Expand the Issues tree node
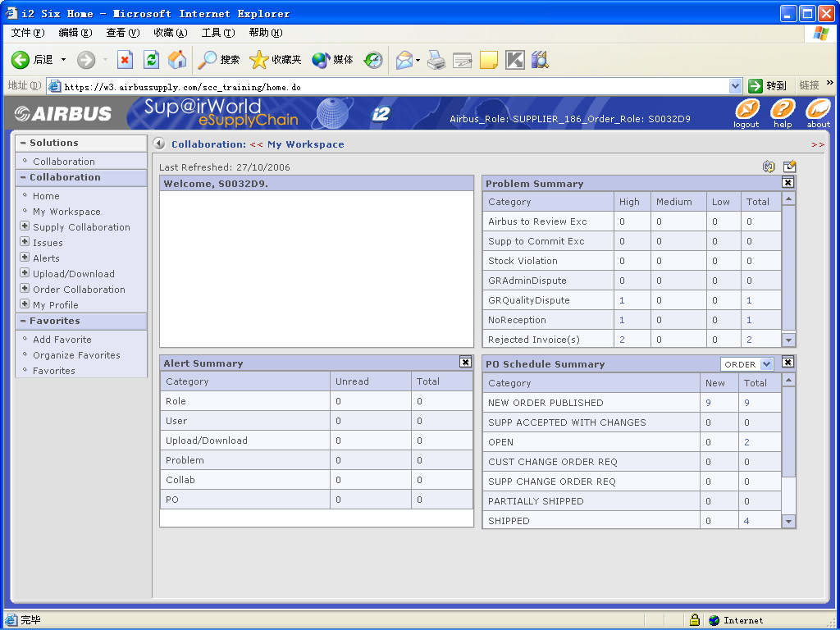Image resolution: width=840 pixels, height=630 pixels. (x=25, y=242)
